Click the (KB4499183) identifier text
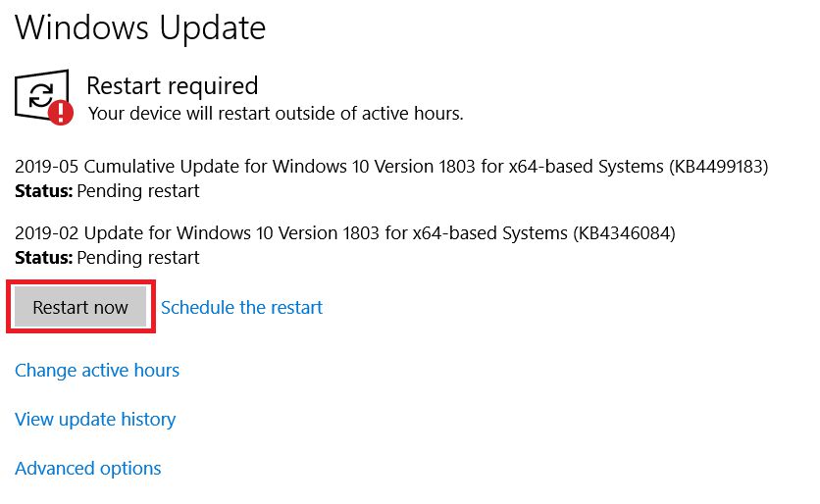Image resolution: width=820 pixels, height=504 pixels. (x=718, y=167)
